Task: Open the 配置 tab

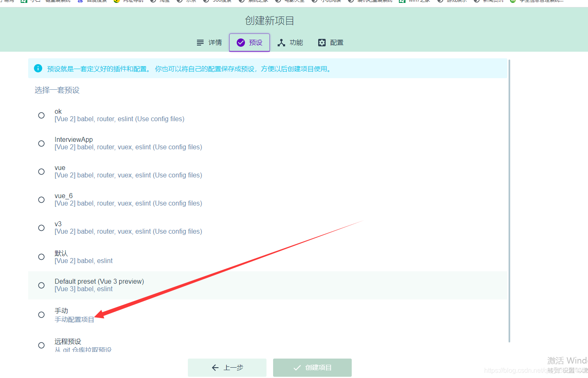Action: tap(331, 43)
